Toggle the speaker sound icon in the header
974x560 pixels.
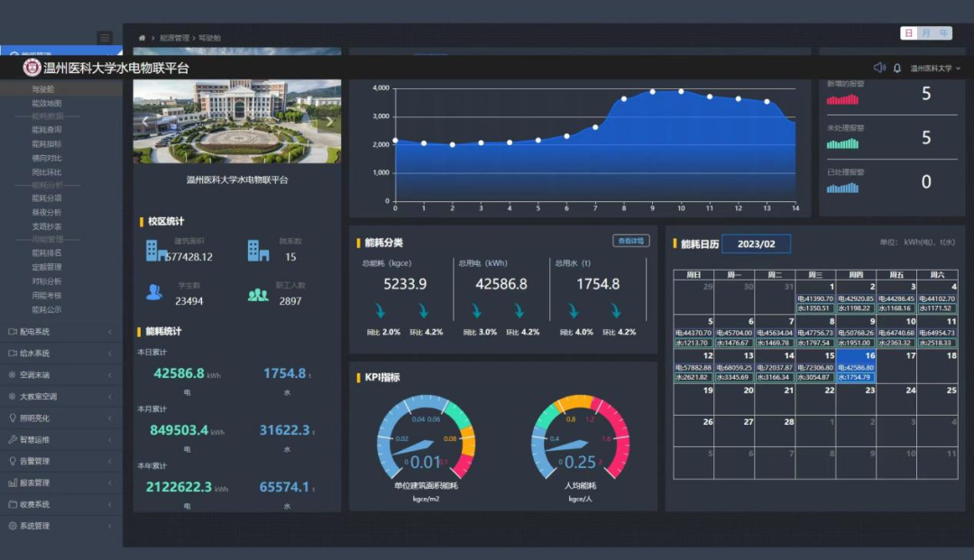tap(879, 68)
